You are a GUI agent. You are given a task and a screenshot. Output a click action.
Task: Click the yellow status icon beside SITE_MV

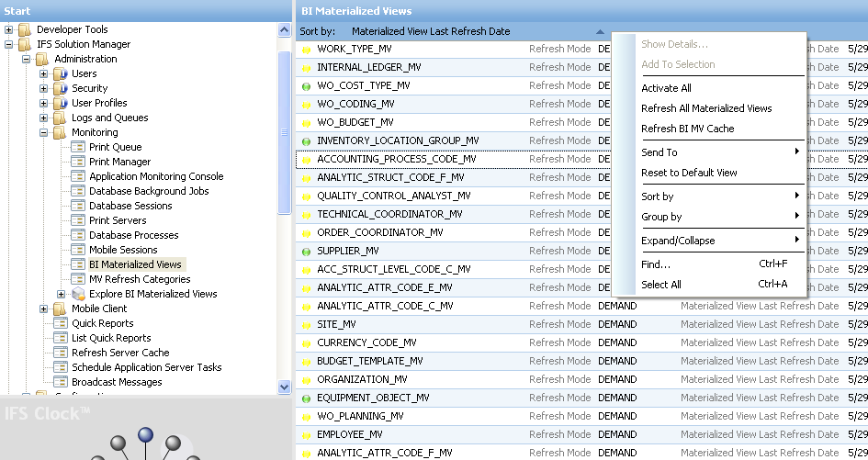[x=306, y=325]
